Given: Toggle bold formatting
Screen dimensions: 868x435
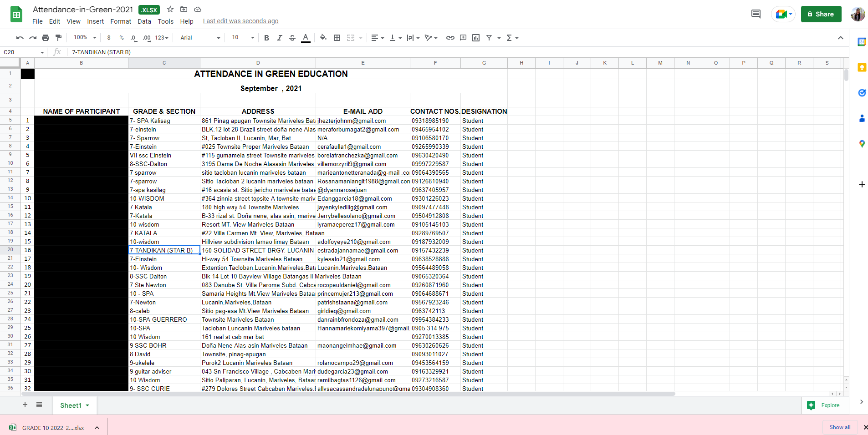Looking at the screenshot, I should [x=266, y=38].
